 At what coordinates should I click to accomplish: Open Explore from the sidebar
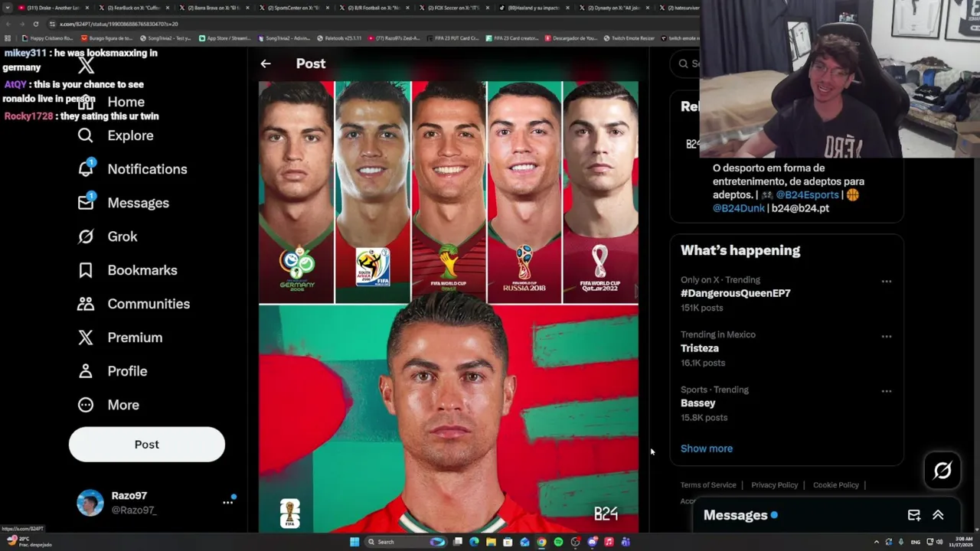[115, 135]
